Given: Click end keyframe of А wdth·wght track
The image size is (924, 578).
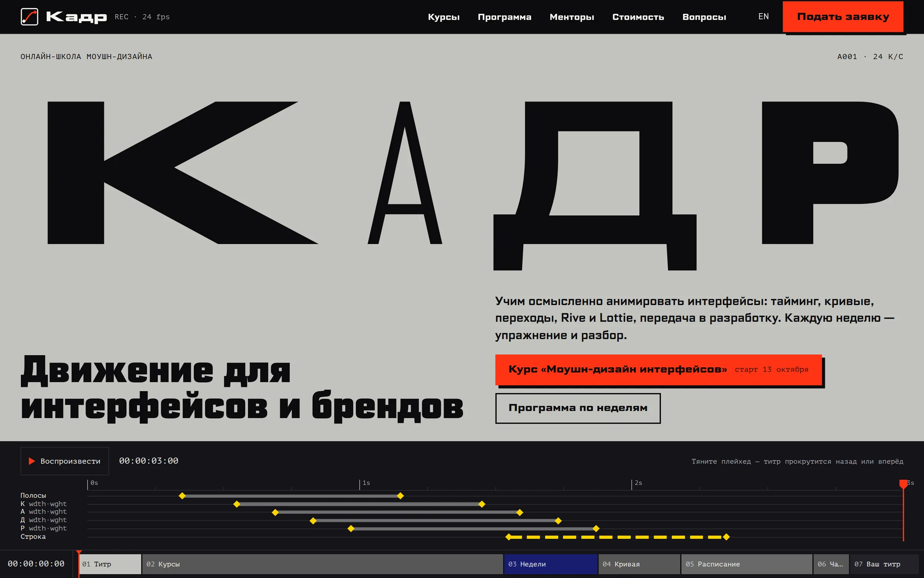Looking at the screenshot, I should (520, 512).
